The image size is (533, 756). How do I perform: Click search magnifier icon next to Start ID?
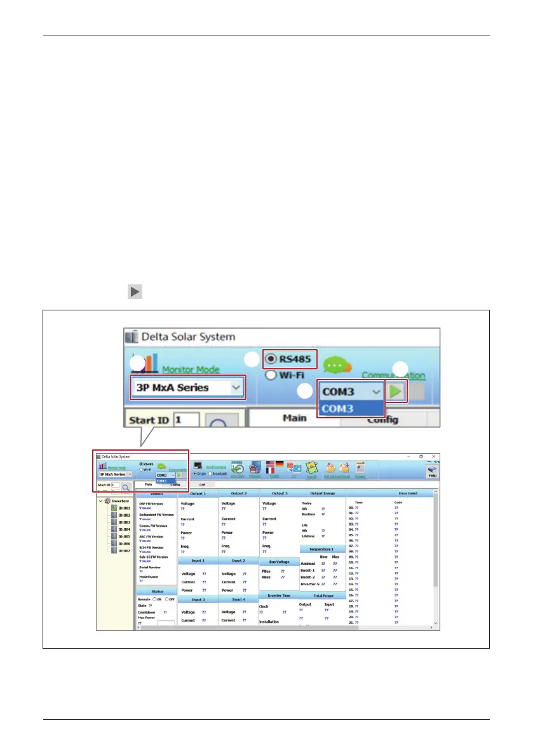coord(126,487)
